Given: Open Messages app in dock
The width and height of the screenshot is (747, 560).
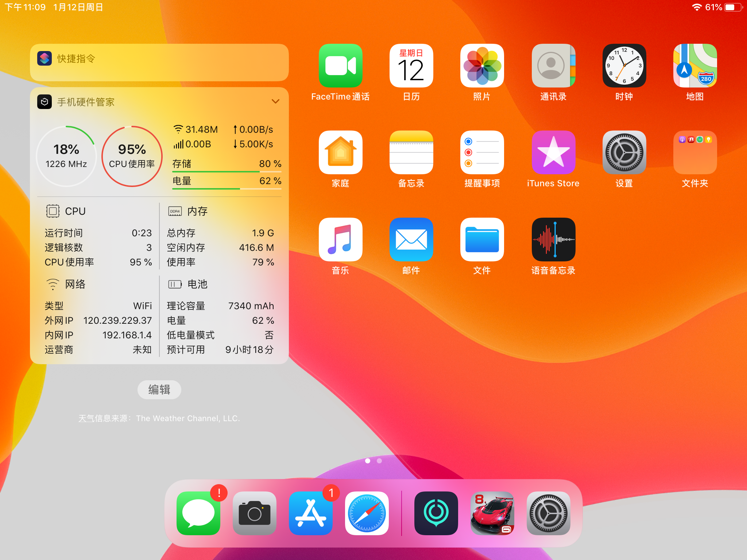Looking at the screenshot, I should coord(198,513).
